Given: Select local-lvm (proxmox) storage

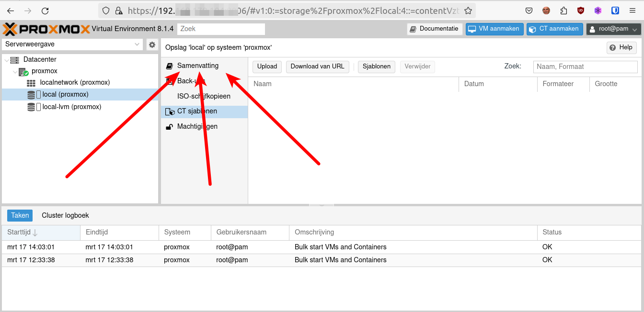Looking at the screenshot, I should [71, 107].
